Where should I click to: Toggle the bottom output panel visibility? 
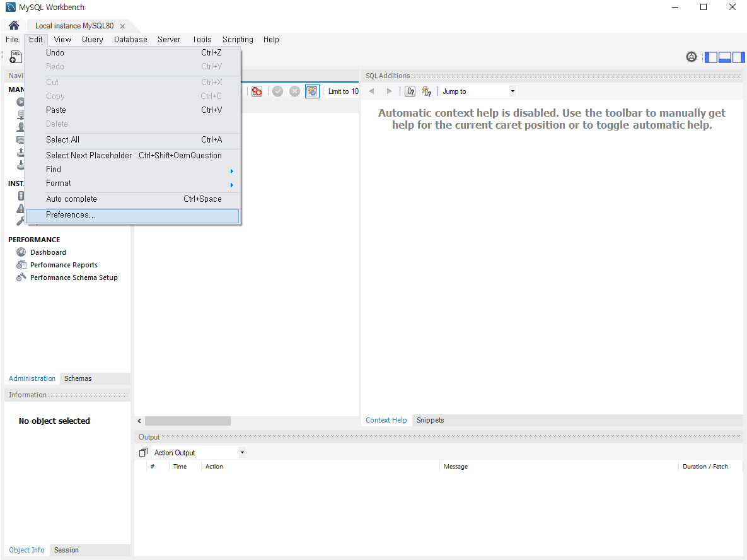tap(724, 57)
